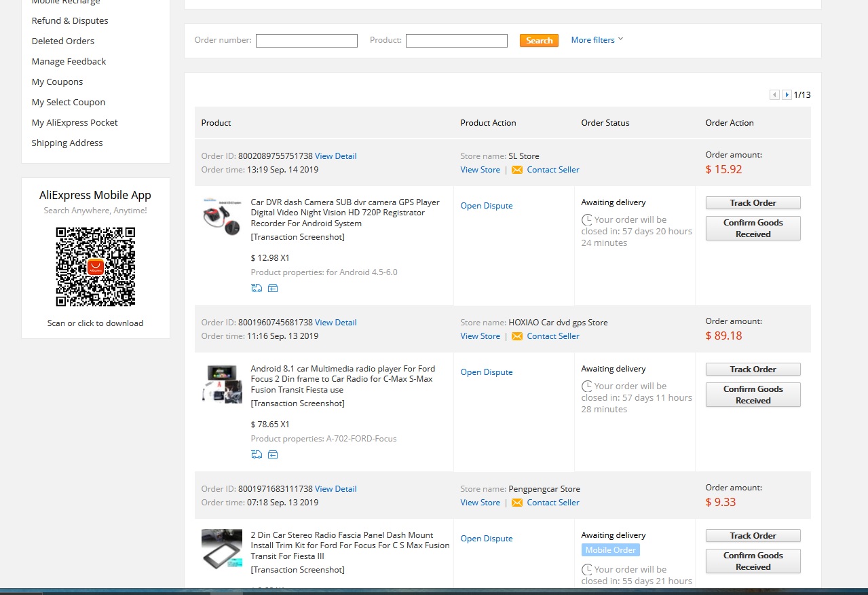Go to previous page arrow of orders
The image size is (868, 595).
(x=774, y=95)
